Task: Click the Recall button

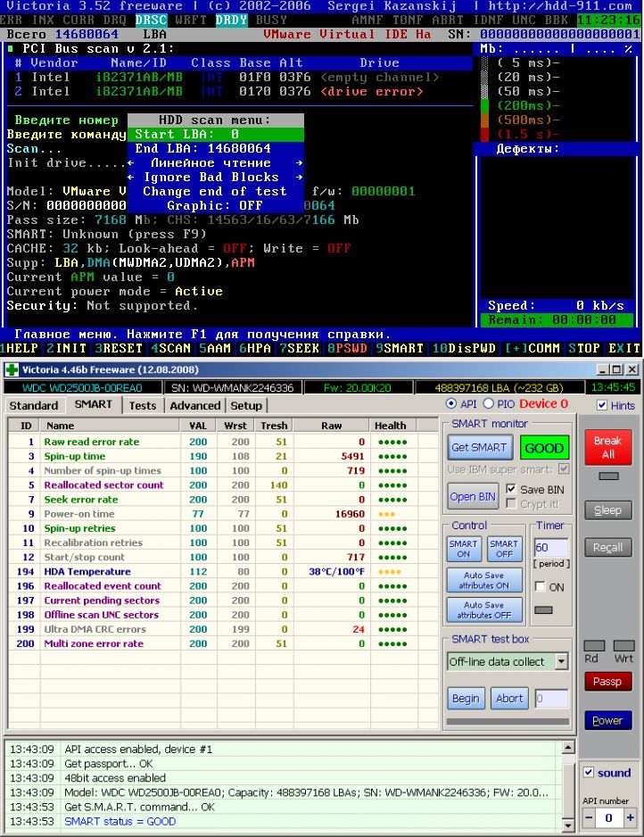Action: 607,547
